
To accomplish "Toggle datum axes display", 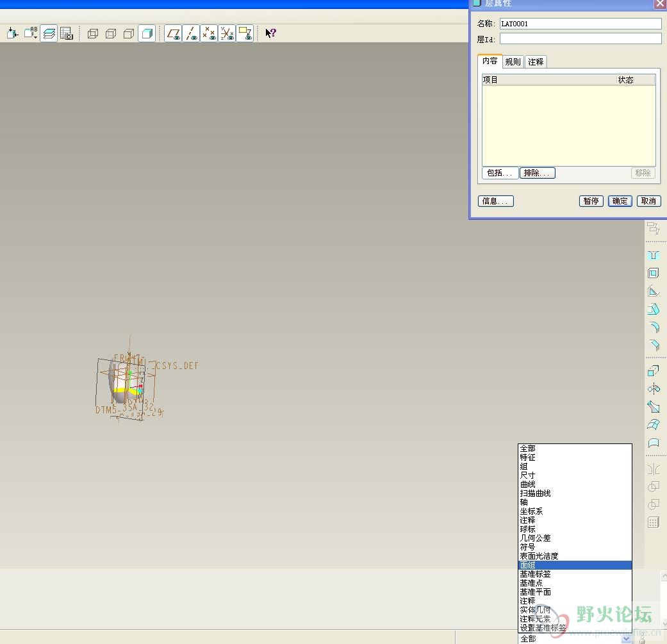I will [x=191, y=33].
